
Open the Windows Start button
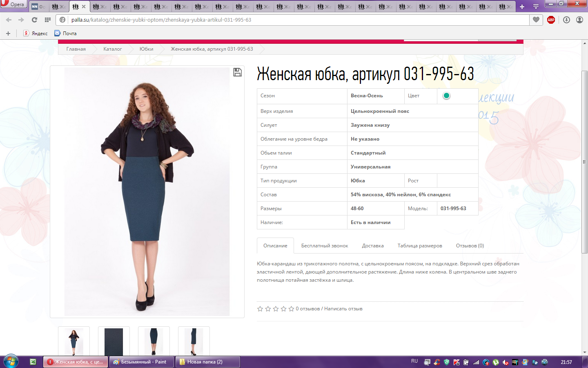(11, 361)
